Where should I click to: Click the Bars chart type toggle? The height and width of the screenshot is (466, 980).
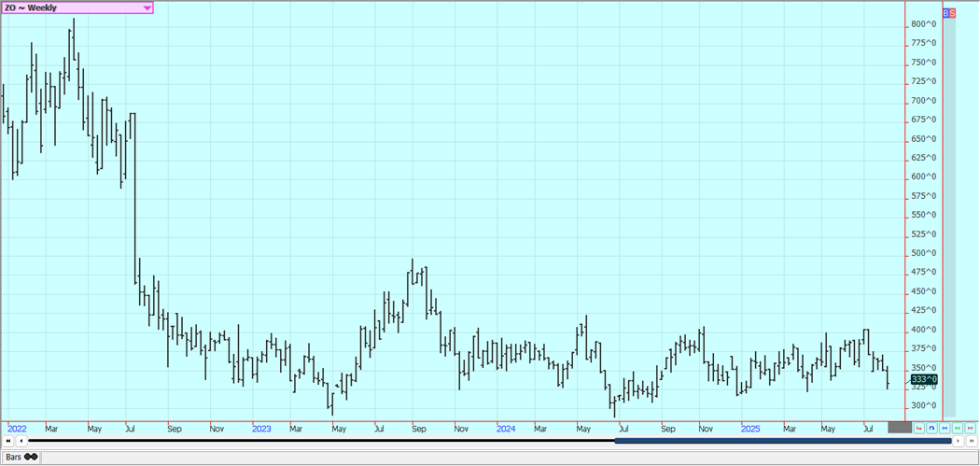[21, 458]
